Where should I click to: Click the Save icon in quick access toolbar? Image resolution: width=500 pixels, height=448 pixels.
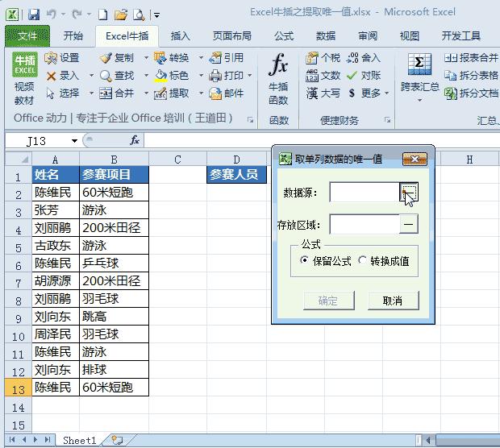[x=34, y=15]
